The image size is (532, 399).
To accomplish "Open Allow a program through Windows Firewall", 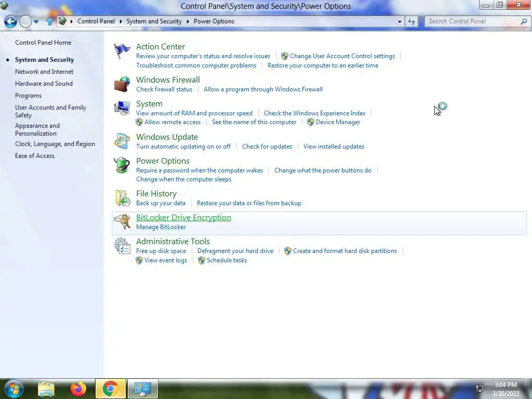I will 263,89.
